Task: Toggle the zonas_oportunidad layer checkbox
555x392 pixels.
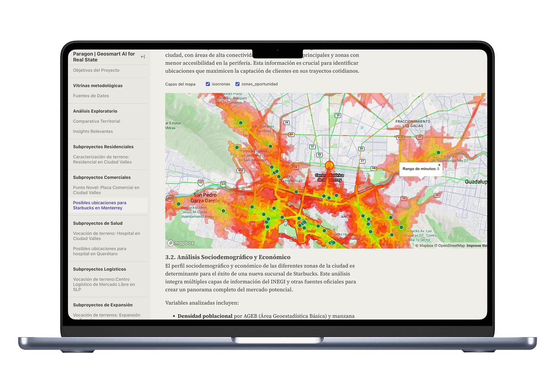Action: click(x=237, y=84)
